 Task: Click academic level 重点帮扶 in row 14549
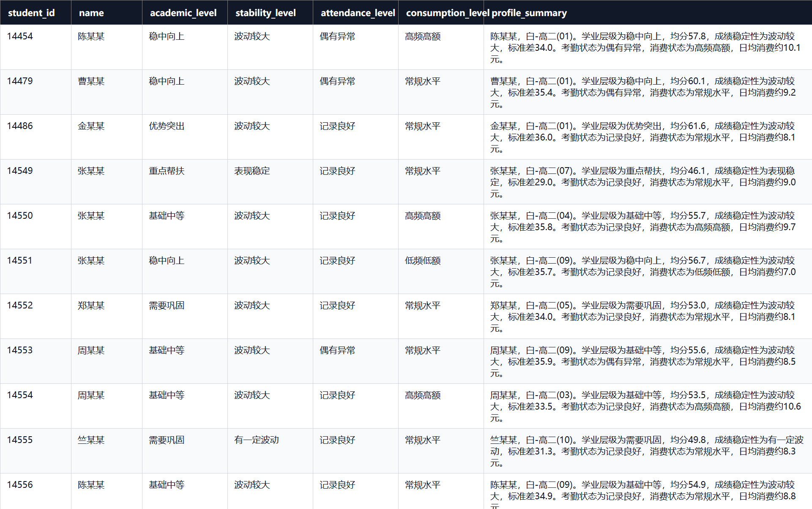point(167,171)
